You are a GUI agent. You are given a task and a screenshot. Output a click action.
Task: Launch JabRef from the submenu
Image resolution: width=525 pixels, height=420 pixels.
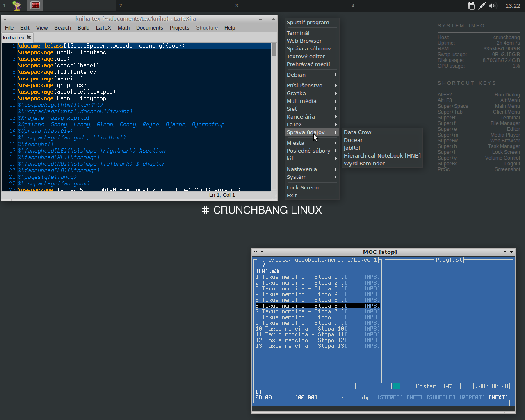coord(382,148)
